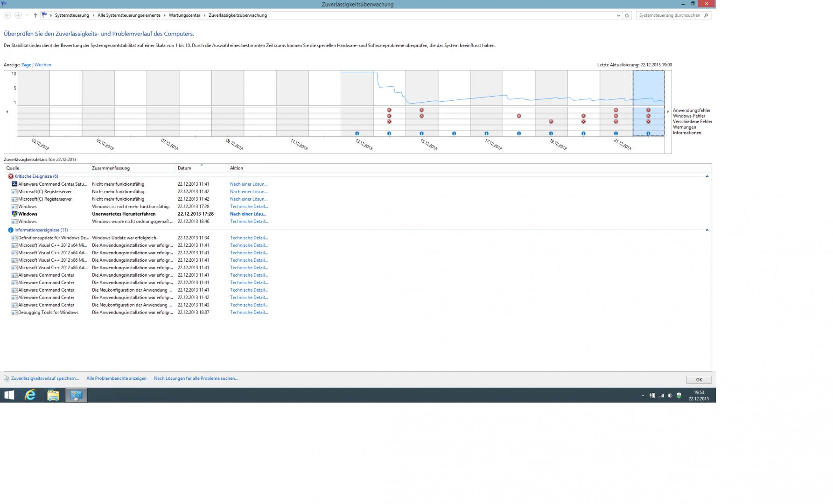This screenshot has height=504, width=833.
Task: Collapse the Informationsereignisse group
Action: 707,230
